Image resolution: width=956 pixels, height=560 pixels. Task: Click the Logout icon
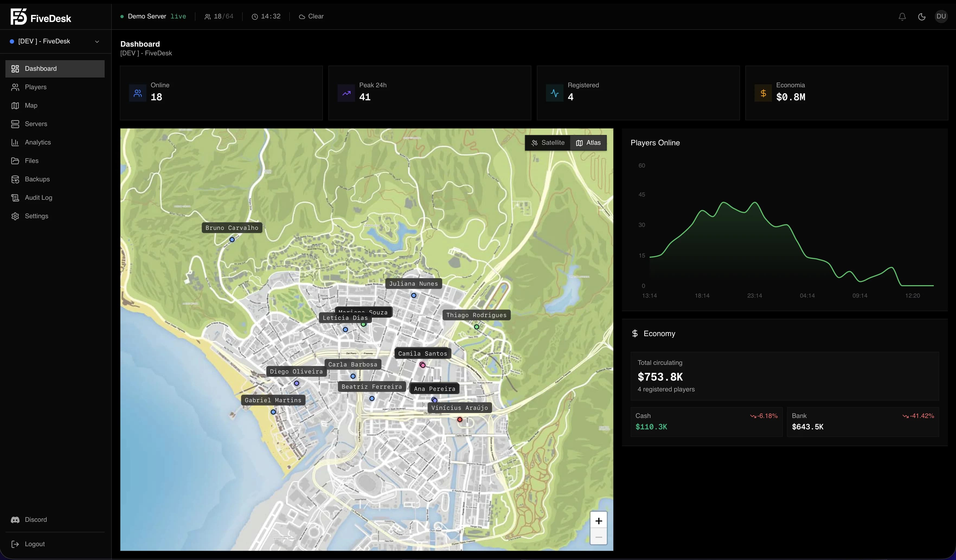coord(15,544)
